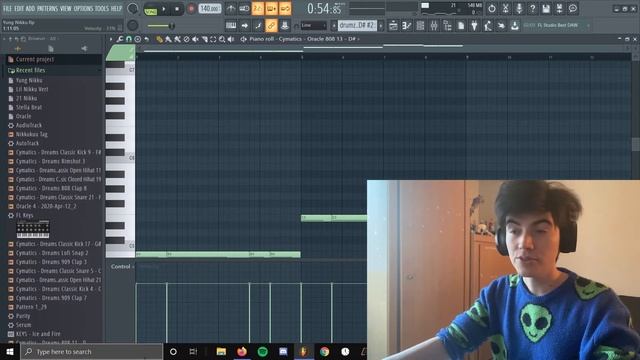Open the Piano roll view icon

click(407, 26)
